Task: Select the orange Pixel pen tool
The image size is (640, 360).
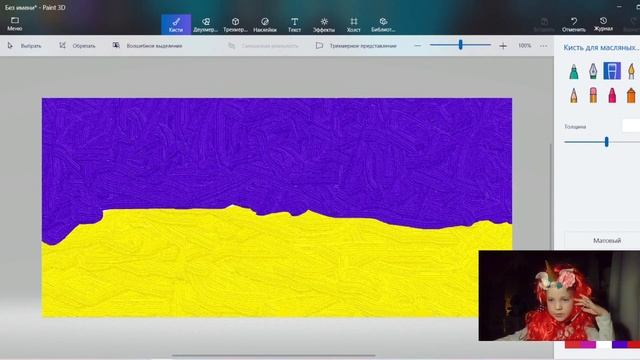Action: [631, 96]
